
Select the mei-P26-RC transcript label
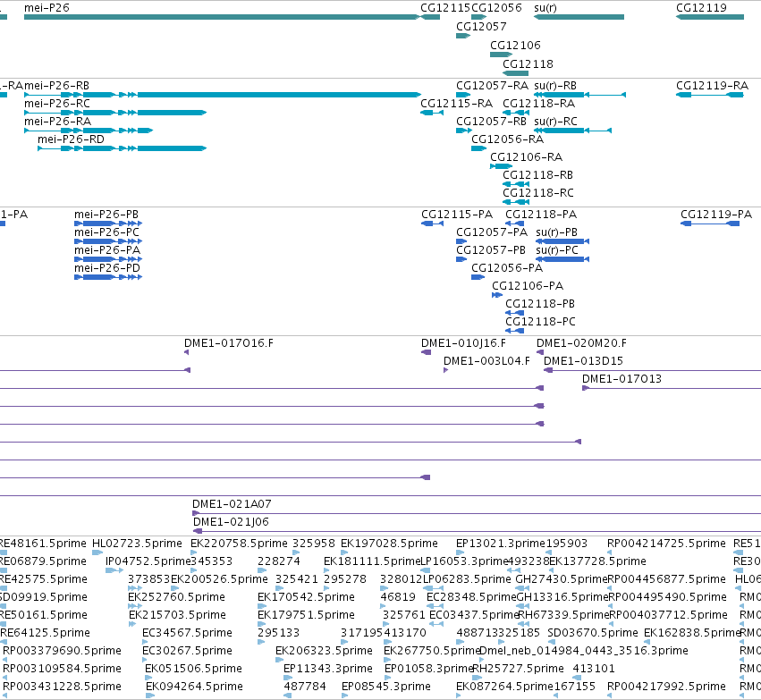(x=56, y=104)
